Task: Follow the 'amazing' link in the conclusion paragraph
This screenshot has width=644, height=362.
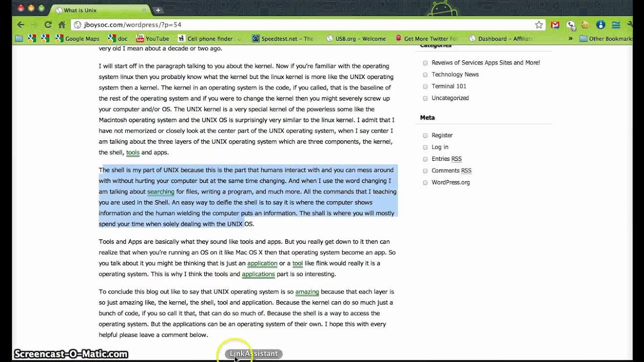Action: point(307,292)
